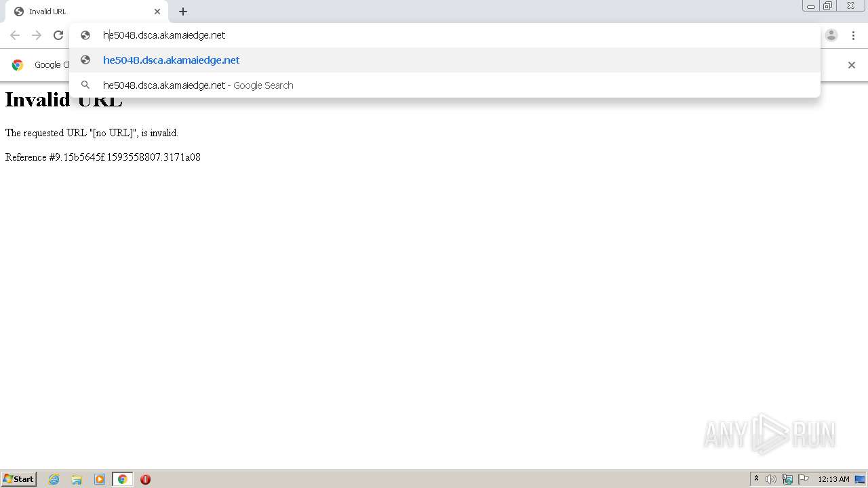This screenshot has height=488, width=868.
Task: Open a new tab with plus button
Action: (183, 12)
